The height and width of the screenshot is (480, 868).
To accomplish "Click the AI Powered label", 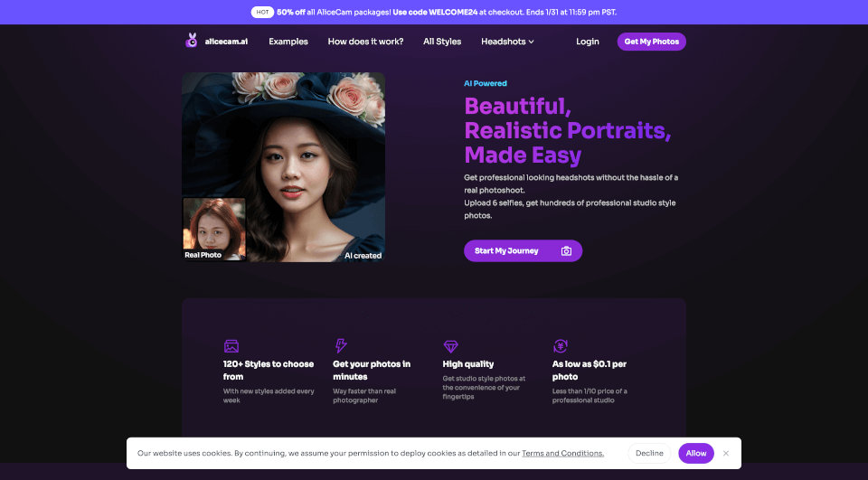I will (x=486, y=83).
